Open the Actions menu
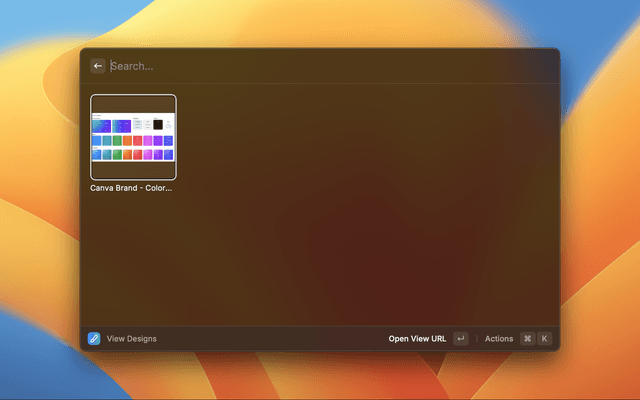Screen dimensions: 640x400 pos(499,339)
